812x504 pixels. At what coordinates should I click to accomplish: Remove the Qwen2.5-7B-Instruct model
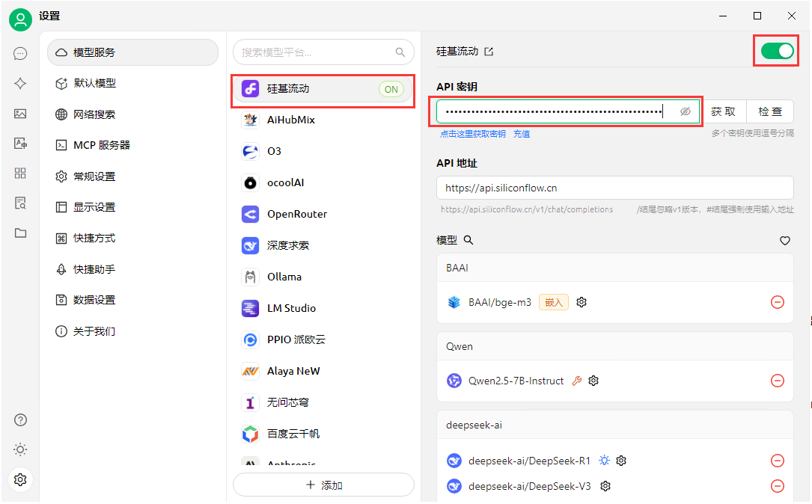click(778, 381)
